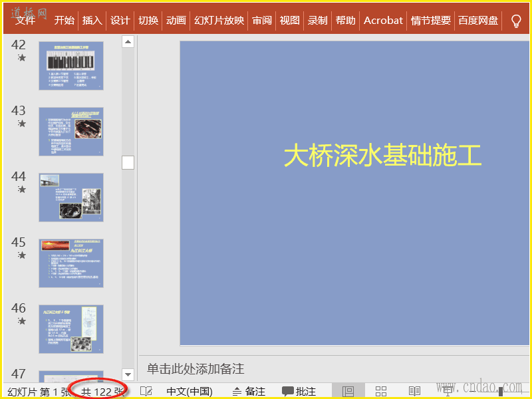The width and height of the screenshot is (532, 399).
Task: Click the slide counter 幻灯片 第 1 张
Action: point(39,392)
